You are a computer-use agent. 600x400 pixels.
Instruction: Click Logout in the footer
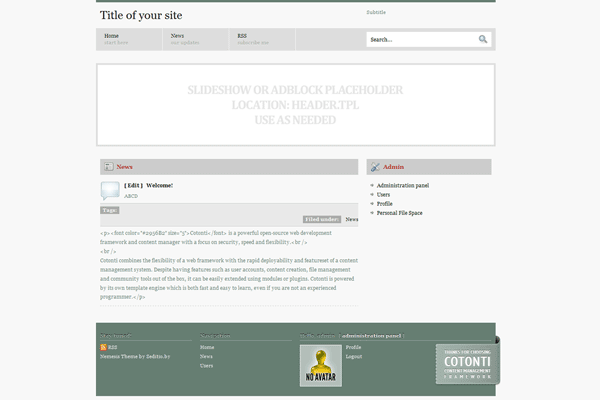pyautogui.click(x=354, y=356)
